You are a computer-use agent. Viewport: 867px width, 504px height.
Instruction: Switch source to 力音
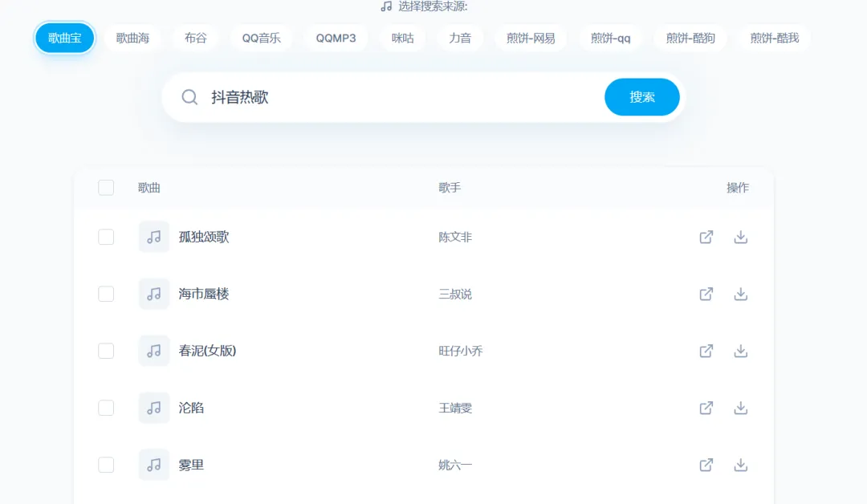(x=460, y=39)
